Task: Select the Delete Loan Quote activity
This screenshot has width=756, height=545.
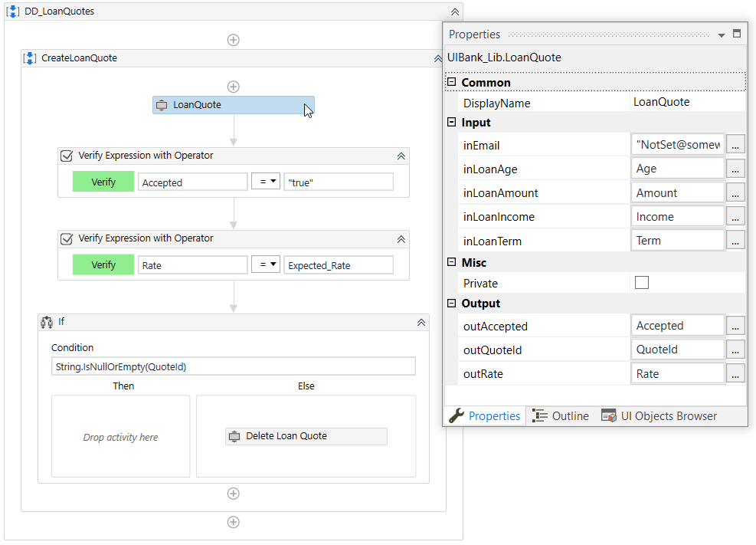Action: (306, 436)
